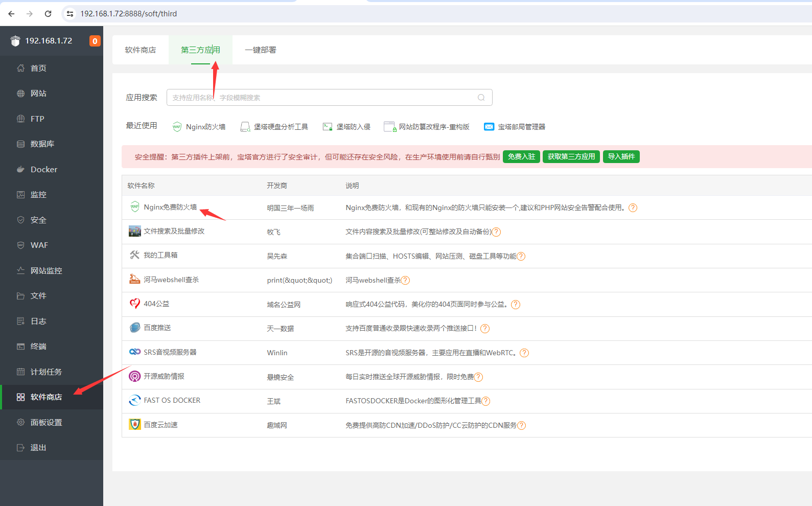Click the 应用搜索 input field
The width and height of the screenshot is (812, 506).
coord(330,98)
